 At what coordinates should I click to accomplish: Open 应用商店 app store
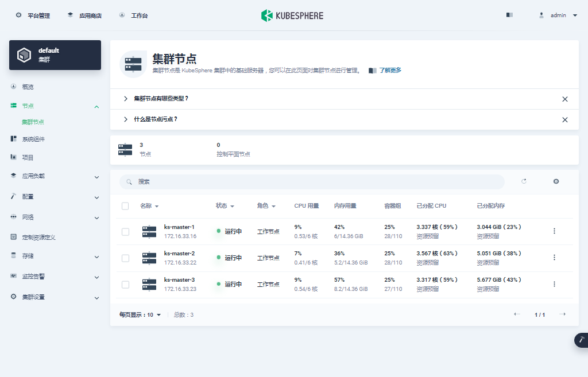click(84, 15)
